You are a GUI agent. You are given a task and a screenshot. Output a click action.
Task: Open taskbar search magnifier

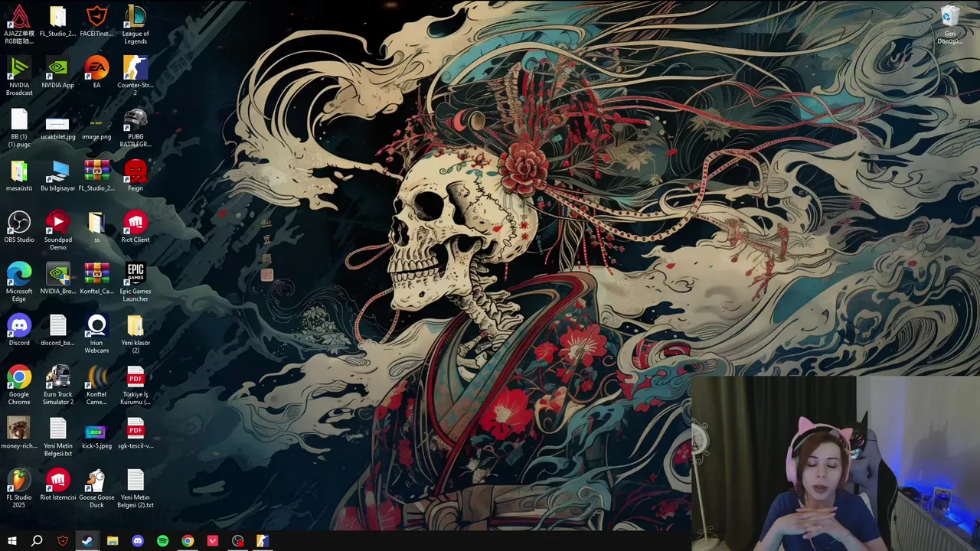[x=37, y=541]
